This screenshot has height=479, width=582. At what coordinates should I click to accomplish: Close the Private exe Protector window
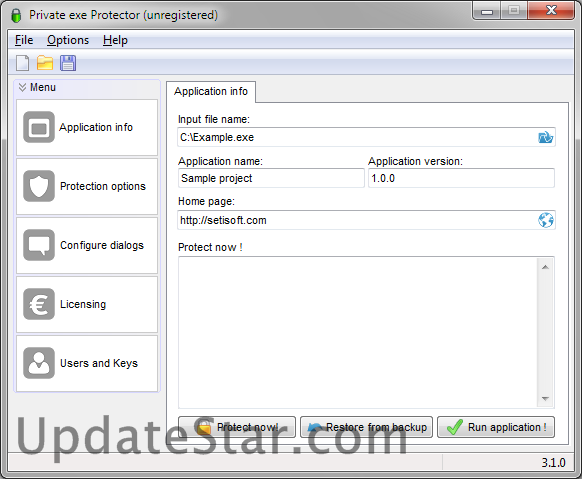551,11
